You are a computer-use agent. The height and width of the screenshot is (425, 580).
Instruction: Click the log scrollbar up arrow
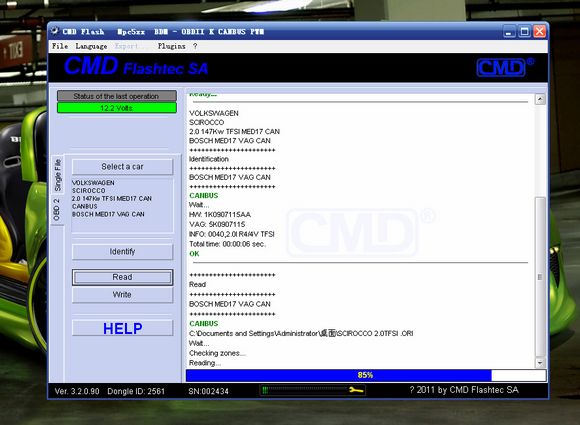540,99
